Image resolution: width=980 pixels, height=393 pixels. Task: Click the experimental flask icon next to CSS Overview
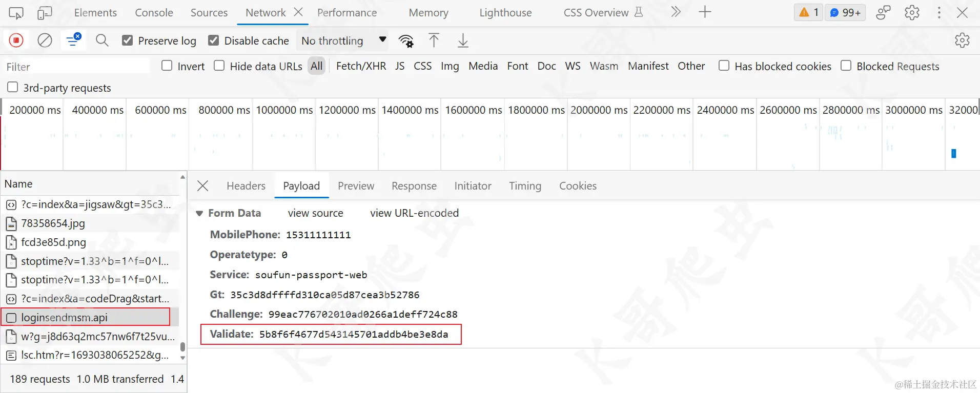tap(639, 12)
